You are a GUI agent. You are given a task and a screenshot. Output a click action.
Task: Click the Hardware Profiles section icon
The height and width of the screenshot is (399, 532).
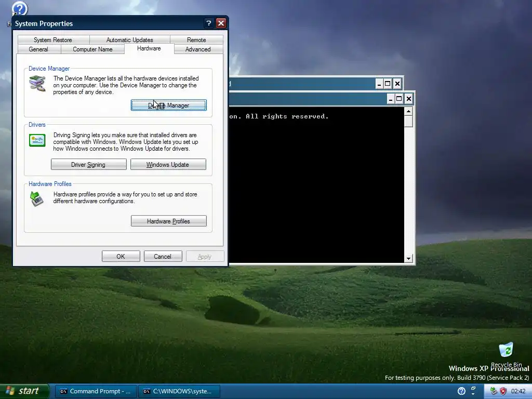point(37,199)
